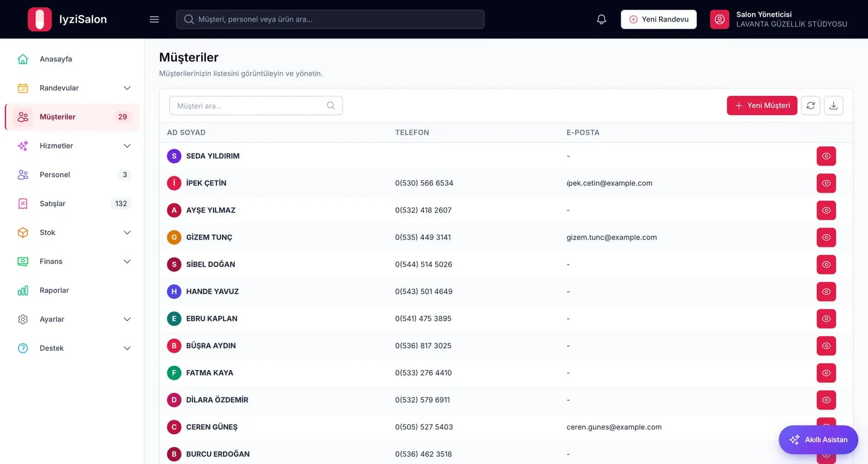Expand the Ayarlar submenu chevron

pos(127,319)
